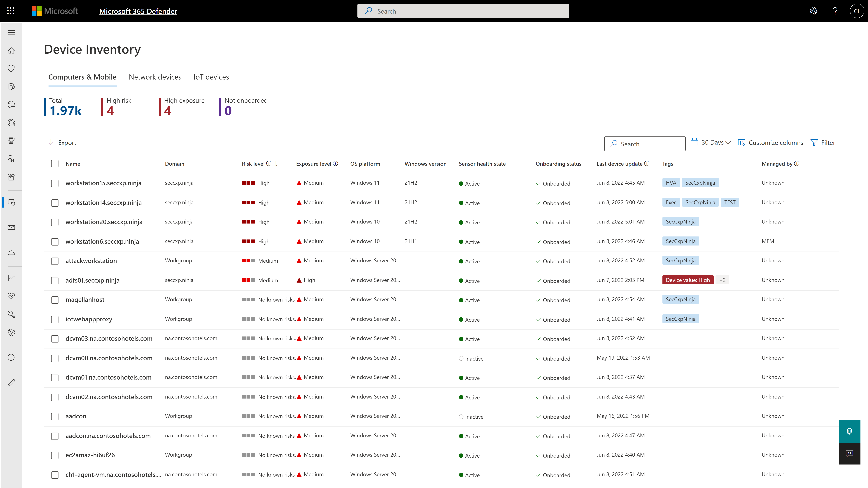The width and height of the screenshot is (868, 488).
Task: Switch to the IoT devices tab
Action: [211, 77]
